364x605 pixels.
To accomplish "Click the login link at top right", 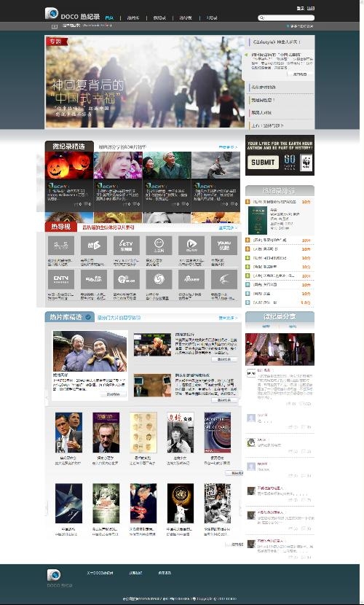I will tap(301, 8).
